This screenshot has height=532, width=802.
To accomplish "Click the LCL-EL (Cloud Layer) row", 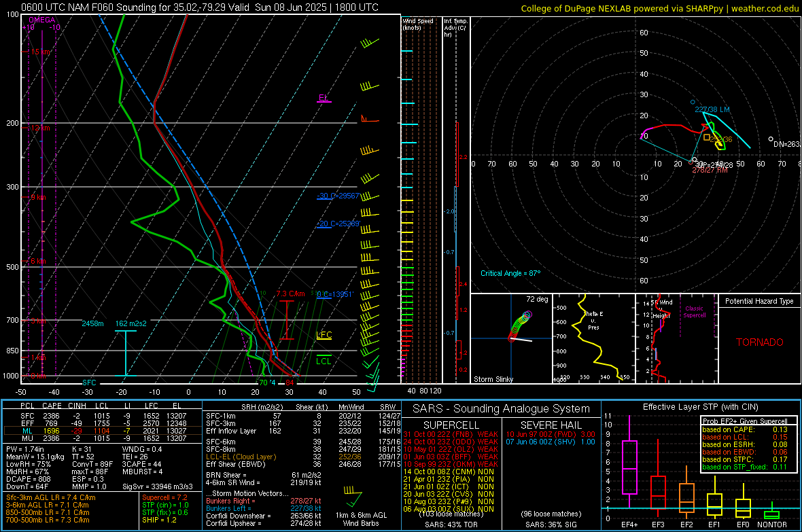I will [303, 457].
